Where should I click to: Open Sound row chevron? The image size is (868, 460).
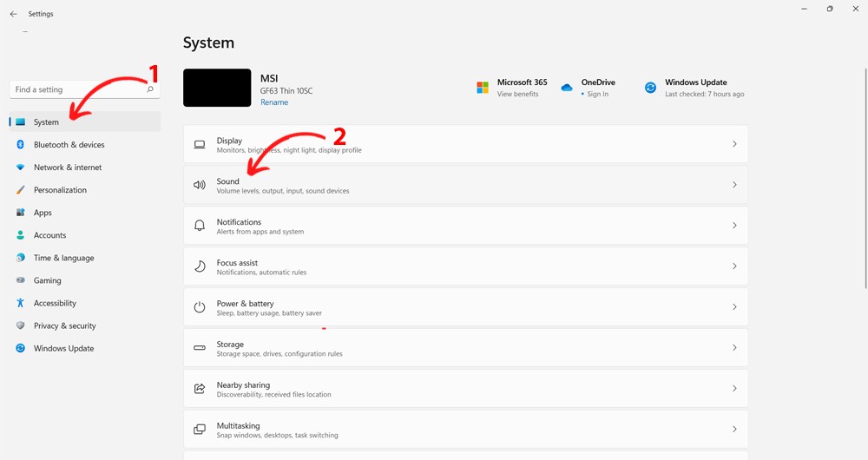pyautogui.click(x=734, y=185)
